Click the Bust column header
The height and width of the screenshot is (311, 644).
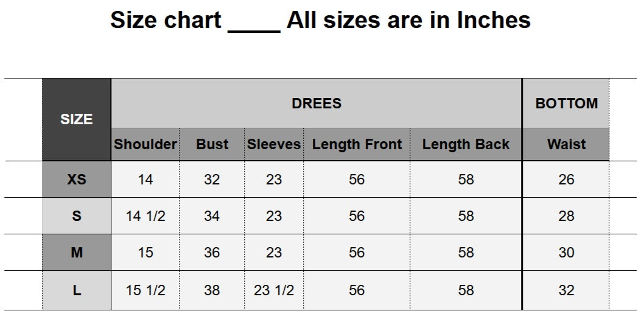[x=212, y=144]
